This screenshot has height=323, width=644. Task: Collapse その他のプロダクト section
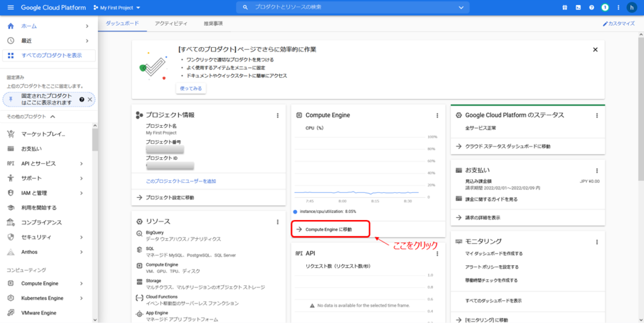pos(53,117)
